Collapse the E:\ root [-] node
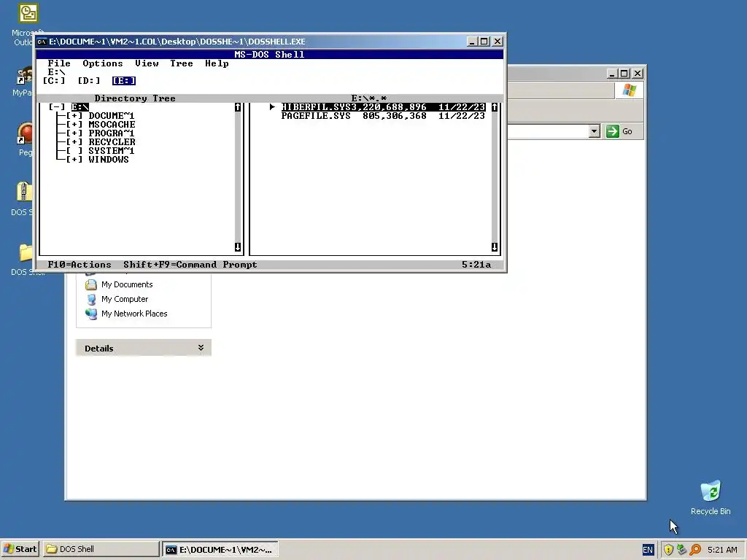747x560 pixels. point(57,107)
